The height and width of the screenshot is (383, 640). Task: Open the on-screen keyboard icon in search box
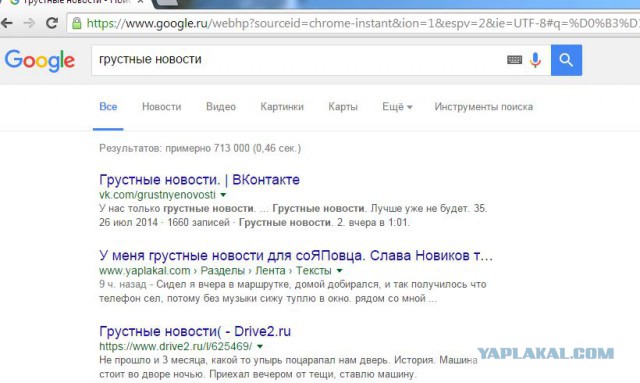[x=514, y=60]
